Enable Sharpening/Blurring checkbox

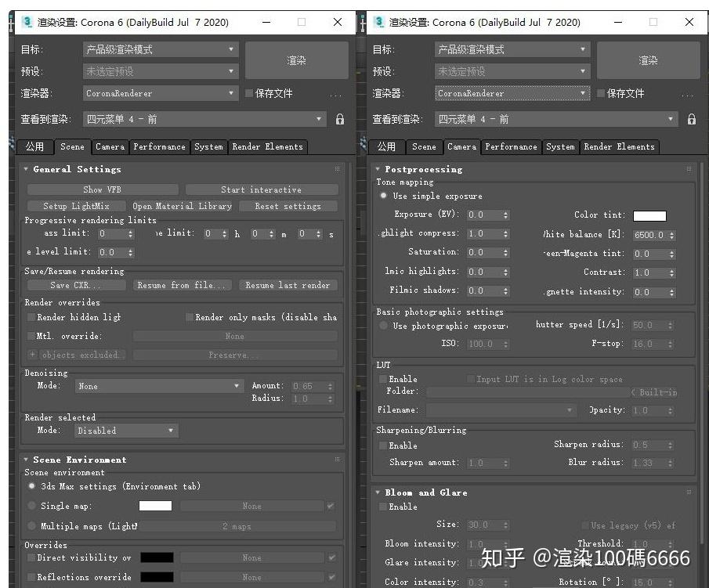(x=383, y=446)
